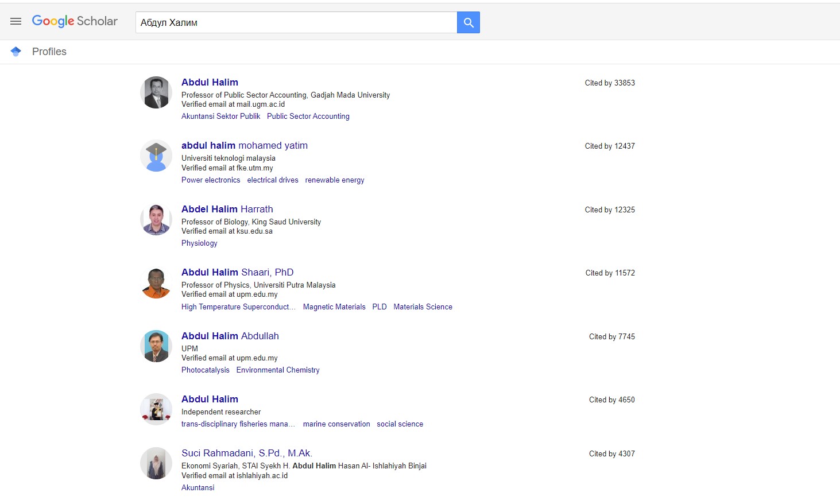Screen dimensions: 840x504
Task: Click 'Cited by 4650' text
Action: (x=612, y=400)
